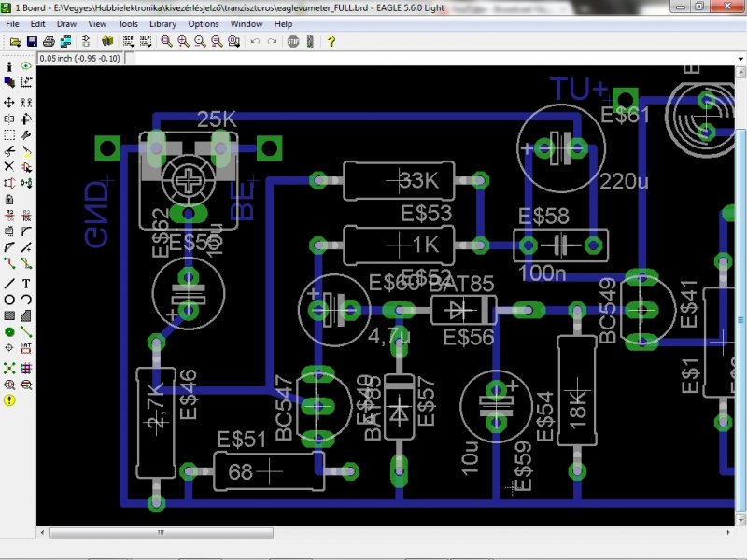Run a ULP via the ULP icon
747x560 pixels.
(146, 42)
